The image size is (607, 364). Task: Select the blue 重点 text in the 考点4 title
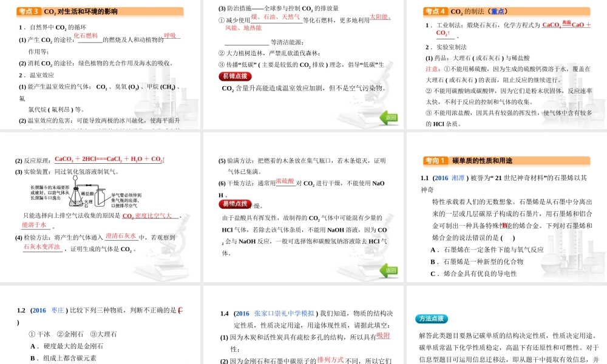coord(498,12)
